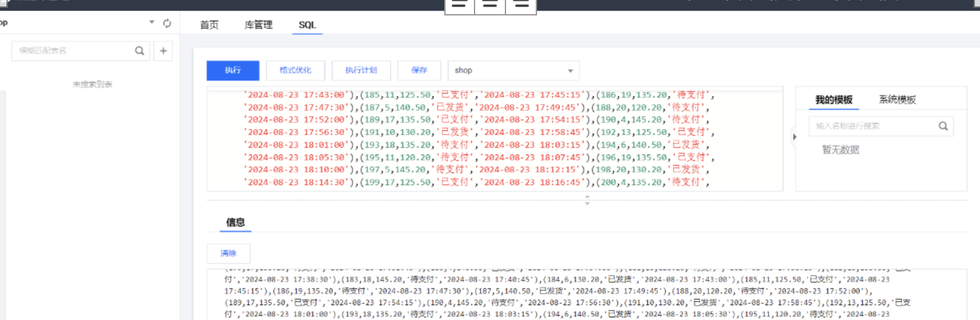
Task: Collapse the template panel using the side arrow
Action: click(x=793, y=136)
